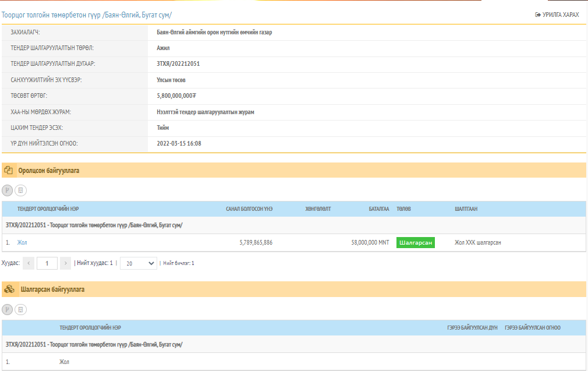Click the ШАЛТГААН column header

(466, 209)
